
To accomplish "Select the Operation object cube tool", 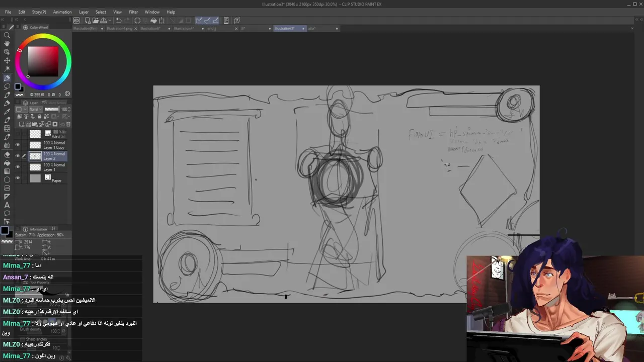I will click(7, 52).
